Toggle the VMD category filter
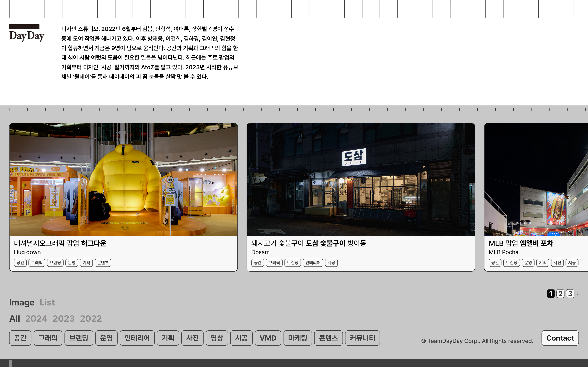The width and height of the screenshot is (588, 367). coord(268,338)
